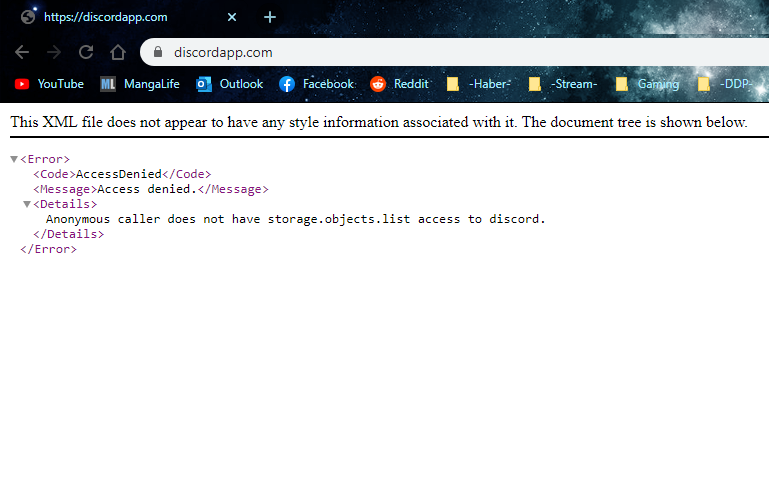Click the 'Anonymous caller does not have' details line
The image size is (769, 491).
(x=296, y=219)
